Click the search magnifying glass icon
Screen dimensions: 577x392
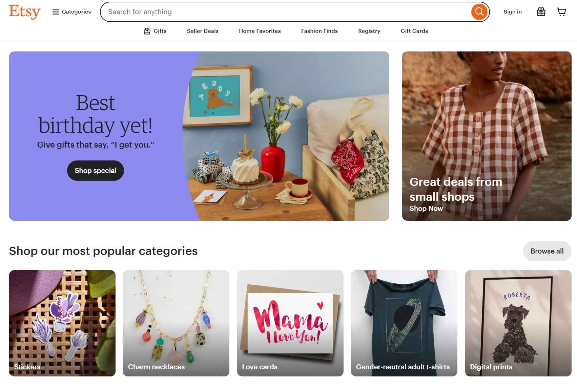[479, 12]
